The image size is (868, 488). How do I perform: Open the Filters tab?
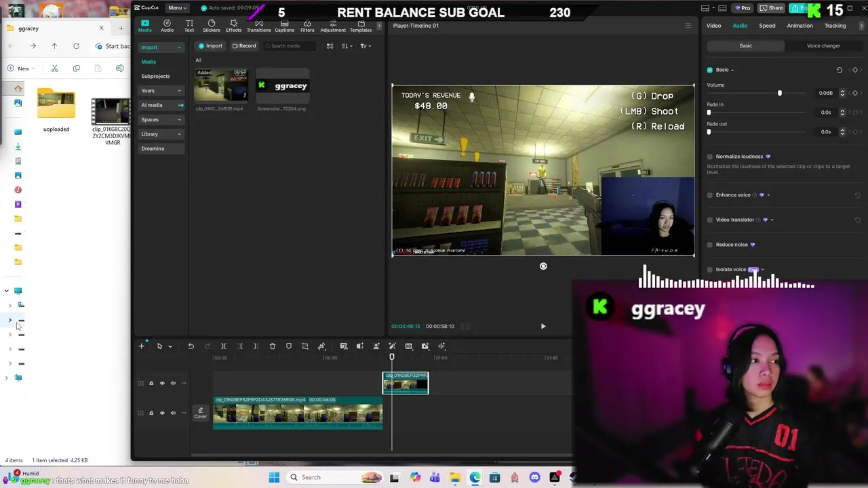click(307, 26)
